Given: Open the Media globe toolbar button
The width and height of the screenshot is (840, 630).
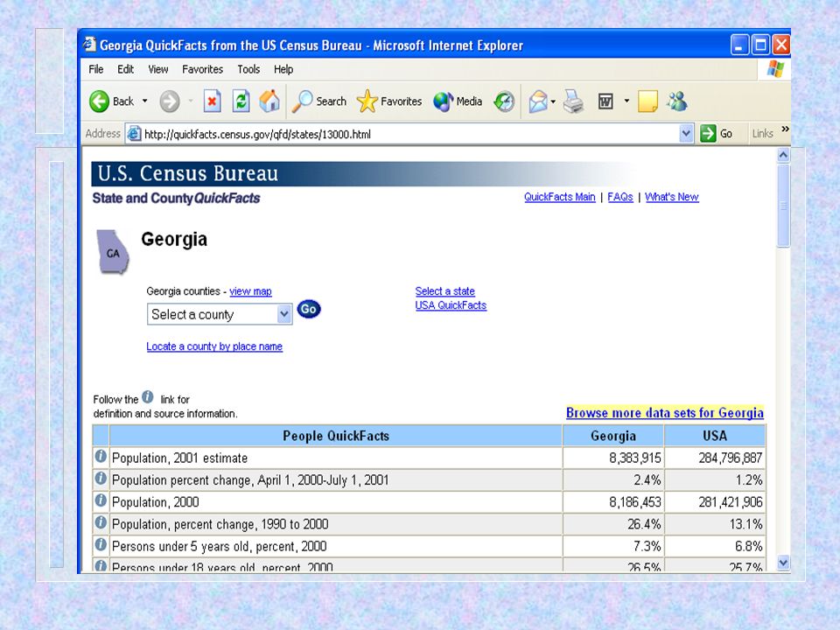Looking at the screenshot, I should click(x=458, y=101).
